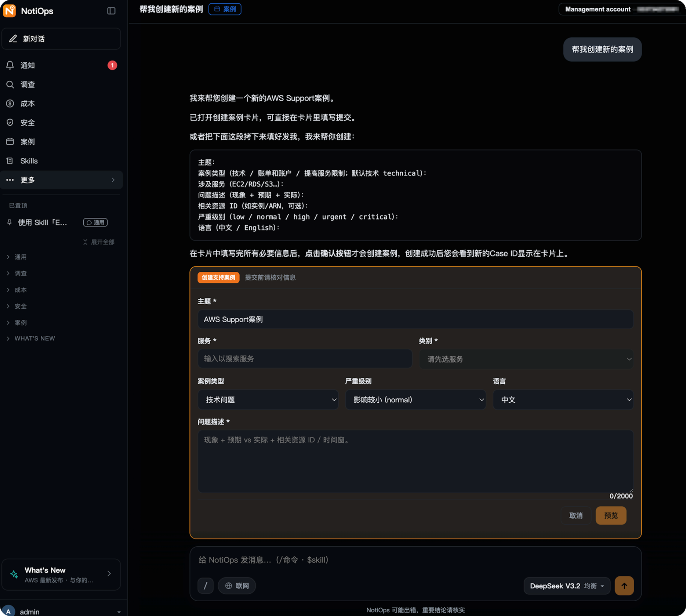686x616 pixels.
Task: Expand the WHAT'S NEW group
Action: 31,338
